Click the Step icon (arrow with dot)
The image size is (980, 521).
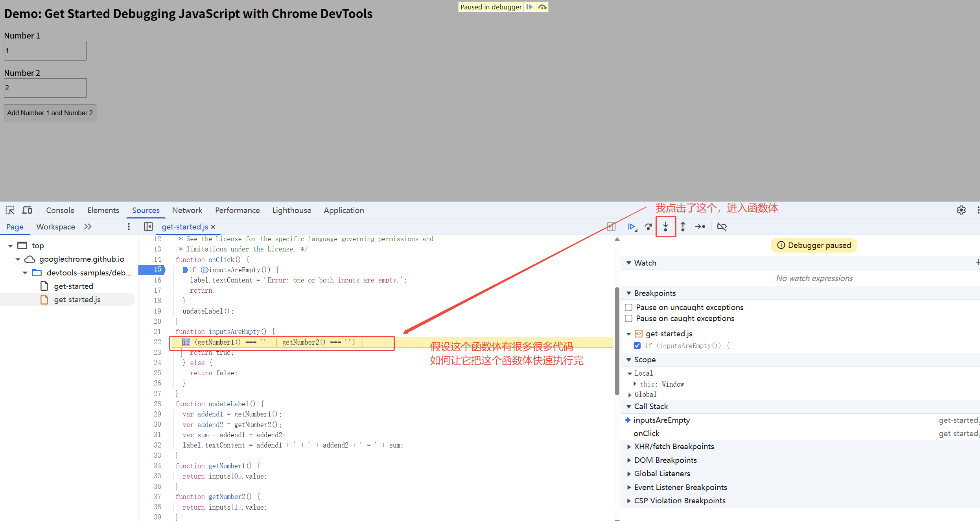pyautogui.click(x=700, y=227)
